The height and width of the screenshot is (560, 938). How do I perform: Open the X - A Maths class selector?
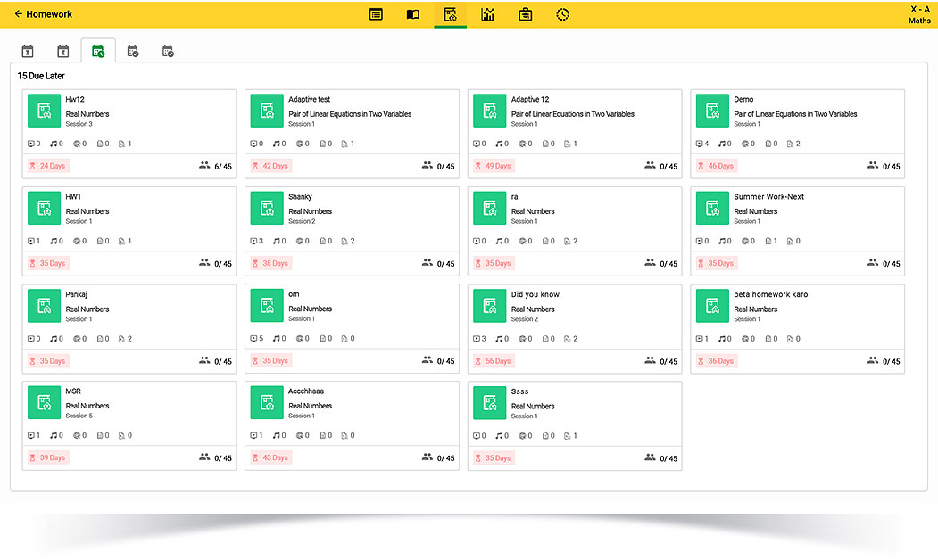pos(919,14)
